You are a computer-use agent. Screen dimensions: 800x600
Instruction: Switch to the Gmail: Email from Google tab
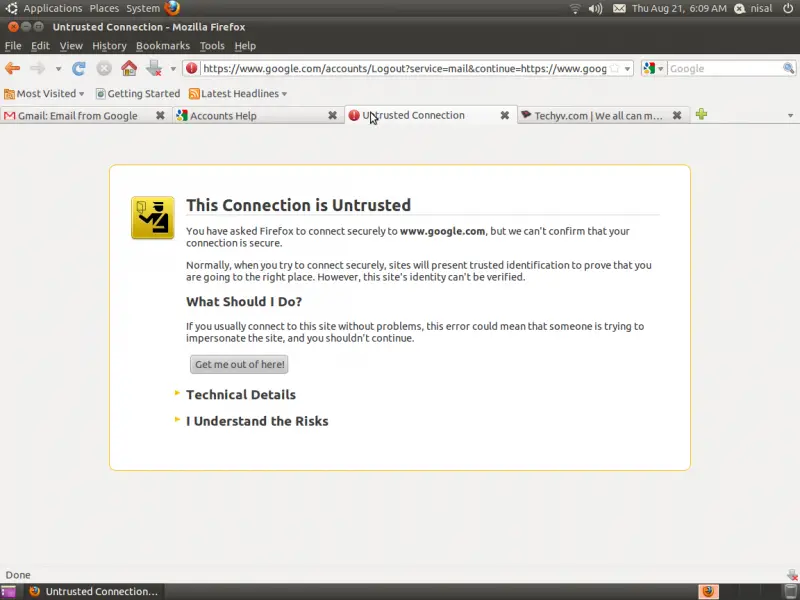coord(78,115)
